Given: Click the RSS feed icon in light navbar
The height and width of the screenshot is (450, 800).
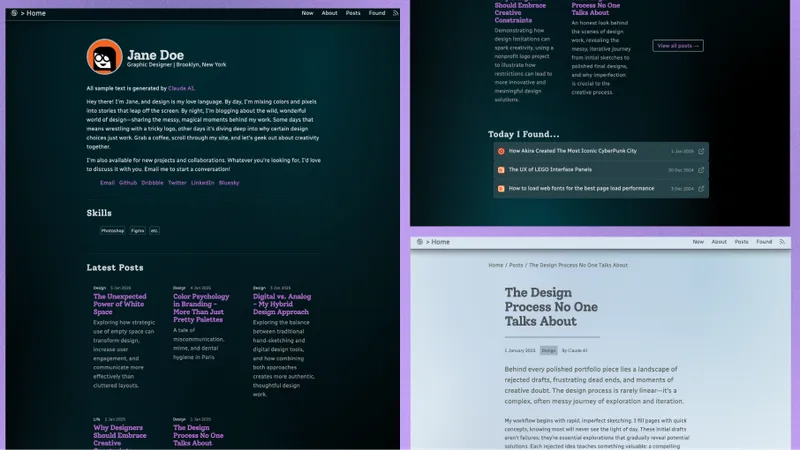Looking at the screenshot, I should pyautogui.click(x=783, y=242).
